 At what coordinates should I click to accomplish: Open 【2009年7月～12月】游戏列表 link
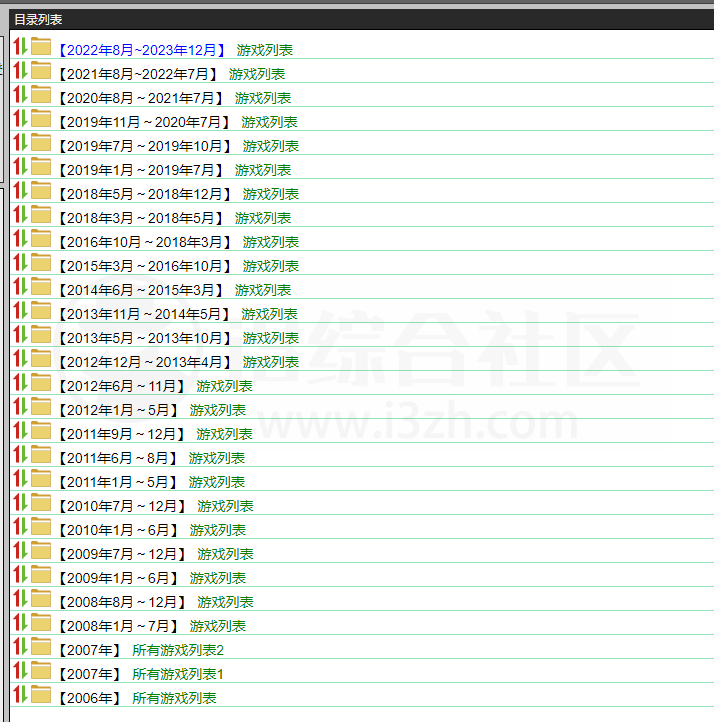pyautogui.click(x=157, y=554)
